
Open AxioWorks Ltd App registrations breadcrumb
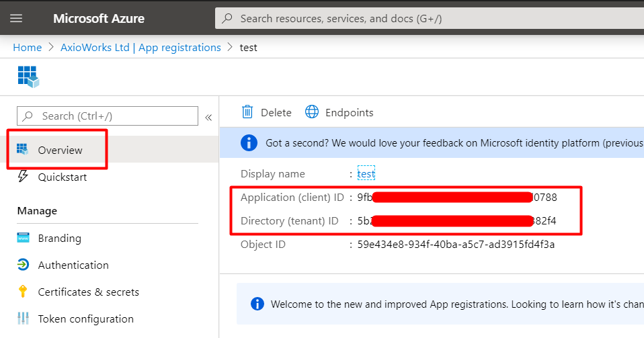(x=140, y=48)
